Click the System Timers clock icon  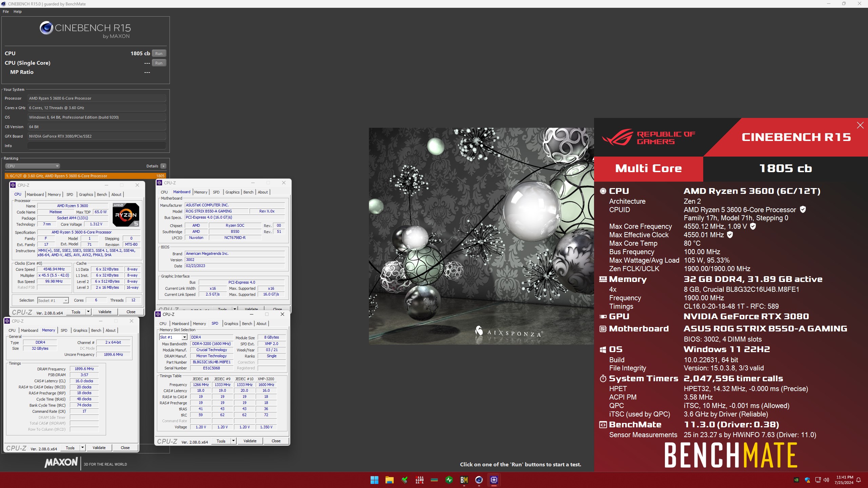(x=603, y=379)
